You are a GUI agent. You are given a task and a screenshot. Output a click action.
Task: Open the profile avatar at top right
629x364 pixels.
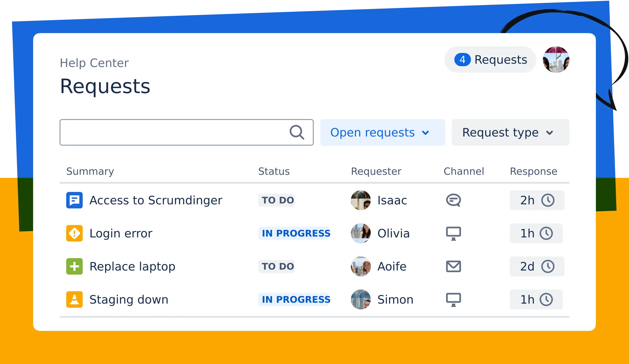tap(556, 60)
